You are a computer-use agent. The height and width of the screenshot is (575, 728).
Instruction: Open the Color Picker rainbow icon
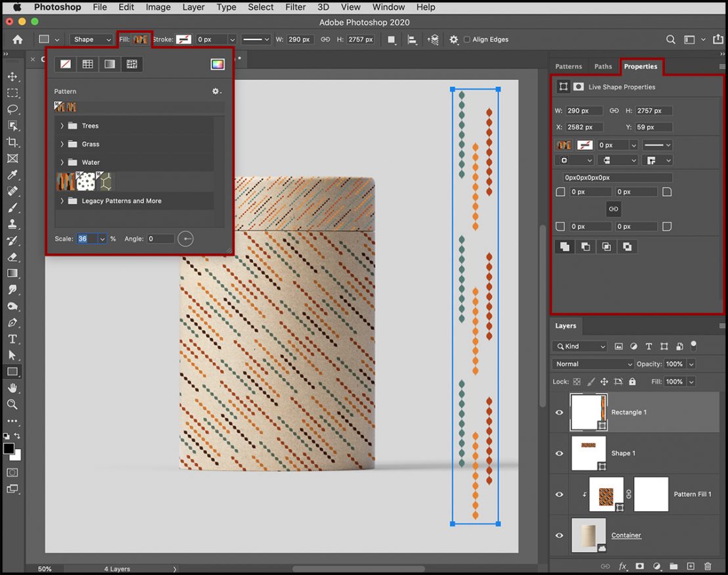[x=217, y=64]
